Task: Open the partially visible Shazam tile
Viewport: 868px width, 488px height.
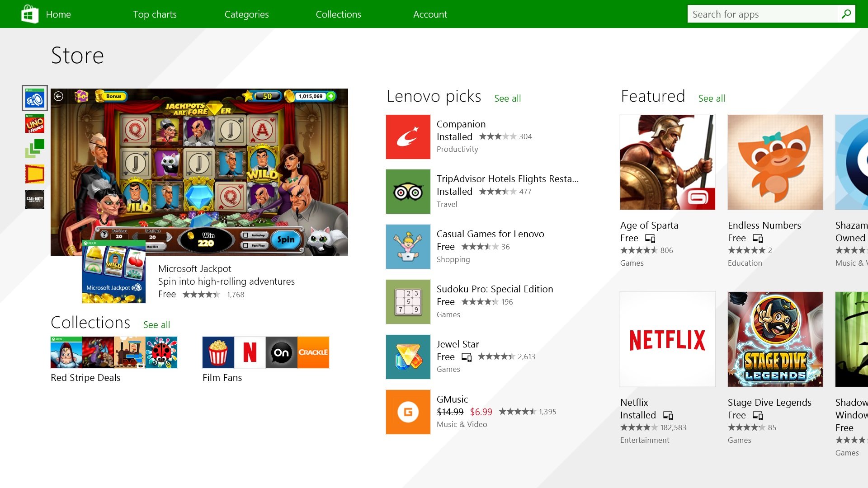Action: click(x=852, y=162)
